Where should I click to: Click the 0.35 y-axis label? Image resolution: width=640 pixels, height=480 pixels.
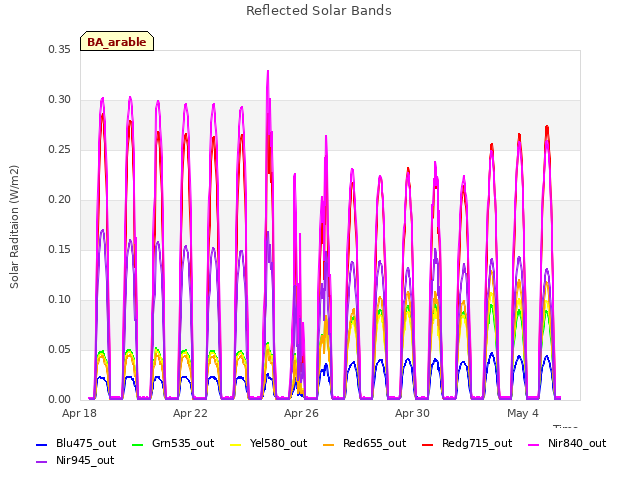60,50
